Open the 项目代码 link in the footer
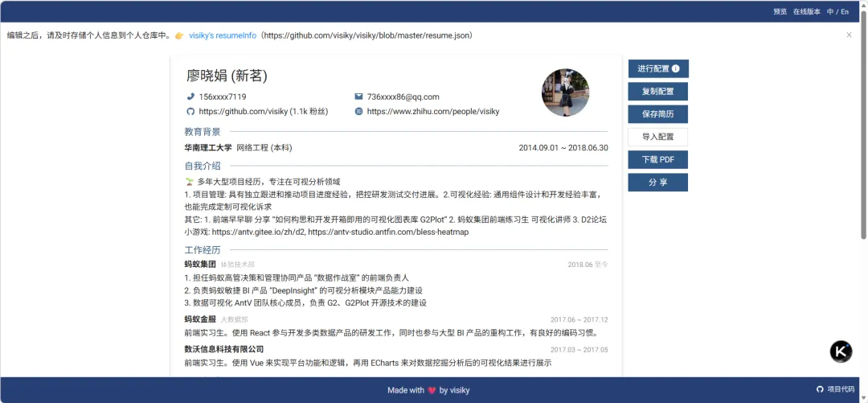868x403 pixels. click(x=841, y=389)
